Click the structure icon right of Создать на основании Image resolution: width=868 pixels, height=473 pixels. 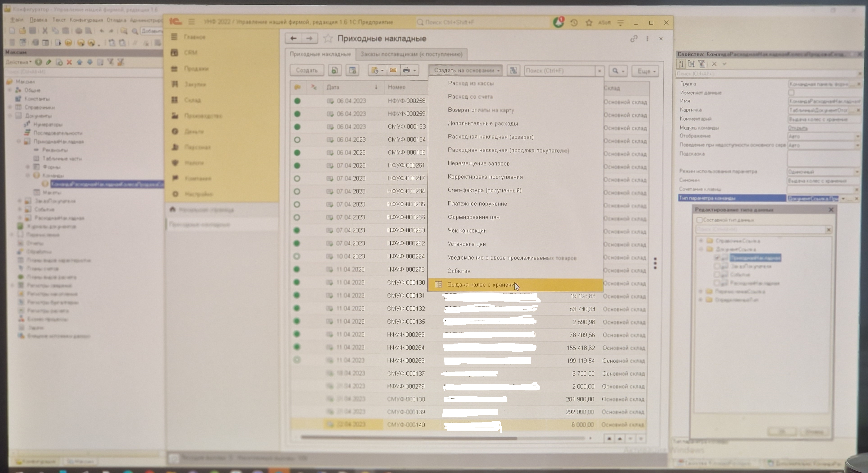513,70
